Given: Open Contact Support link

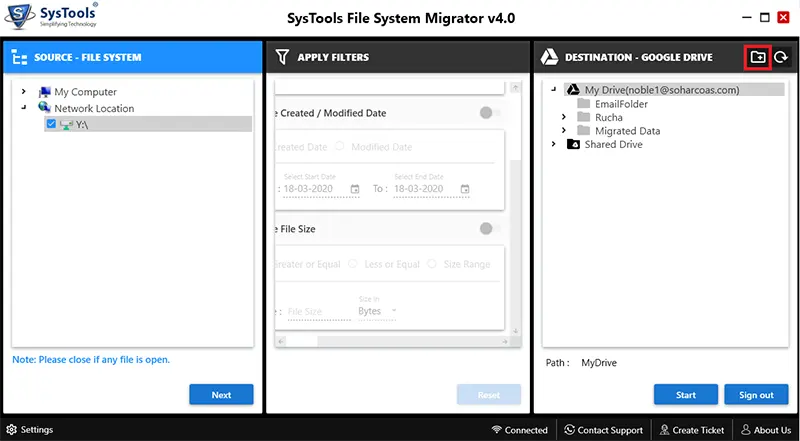Looking at the screenshot, I should click(x=603, y=430).
